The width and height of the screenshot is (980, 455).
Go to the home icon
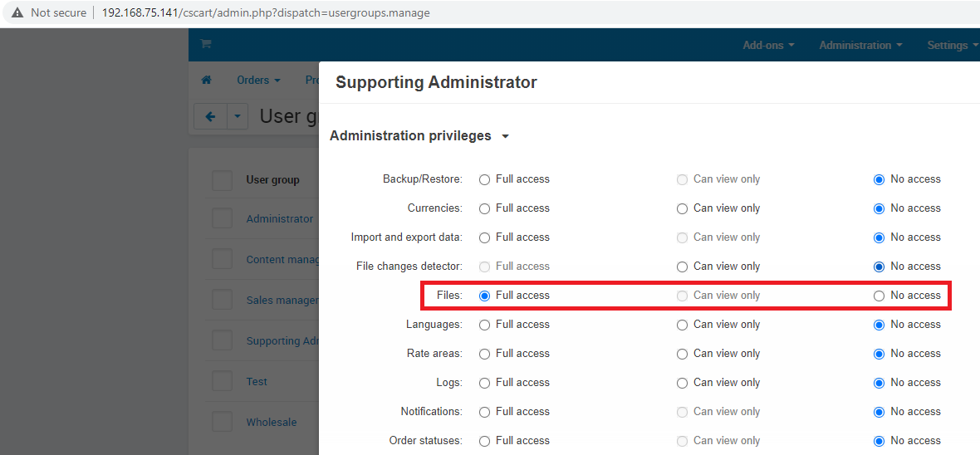pos(206,80)
